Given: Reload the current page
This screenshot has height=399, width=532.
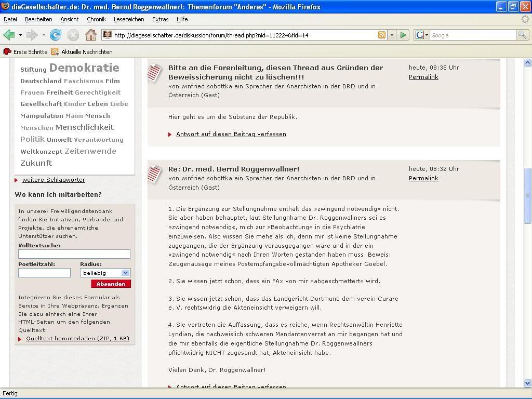Looking at the screenshot, I should coord(56,35).
